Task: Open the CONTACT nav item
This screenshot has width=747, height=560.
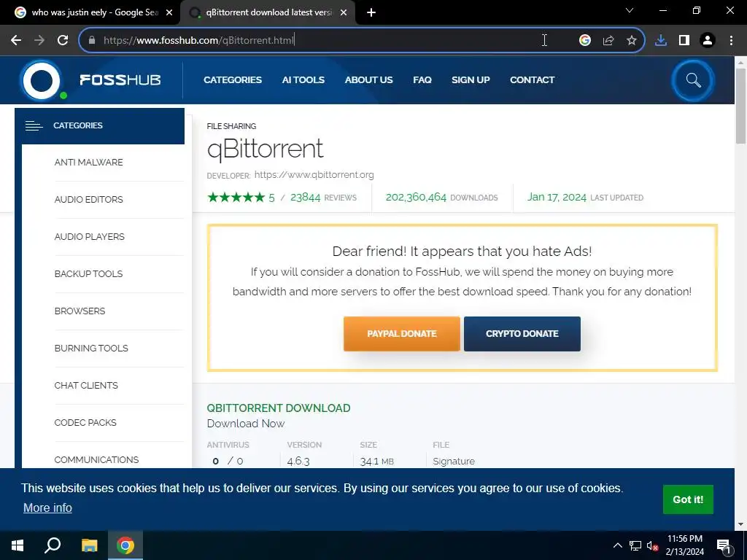Action: pyautogui.click(x=532, y=80)
